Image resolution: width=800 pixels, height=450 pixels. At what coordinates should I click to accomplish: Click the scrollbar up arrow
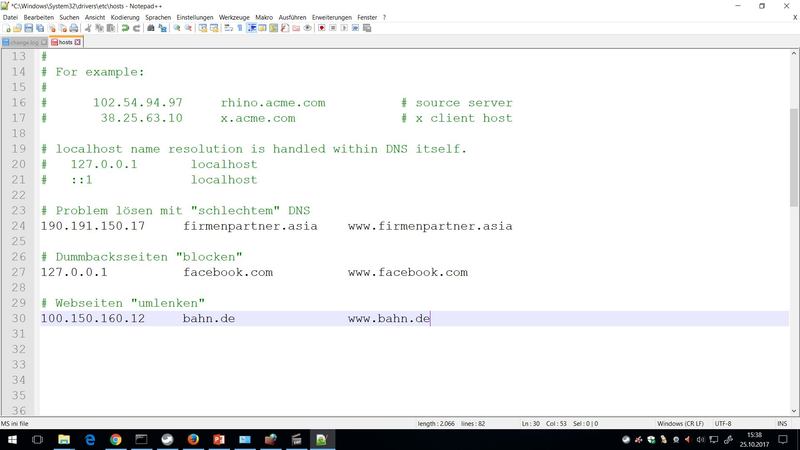[794, 54]
